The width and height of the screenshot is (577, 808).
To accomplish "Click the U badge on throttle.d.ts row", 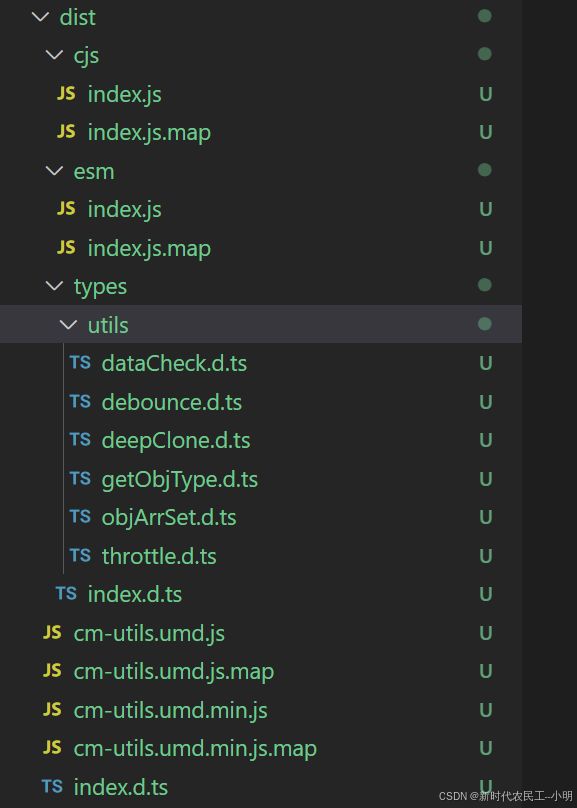I will tap(486, 557).
